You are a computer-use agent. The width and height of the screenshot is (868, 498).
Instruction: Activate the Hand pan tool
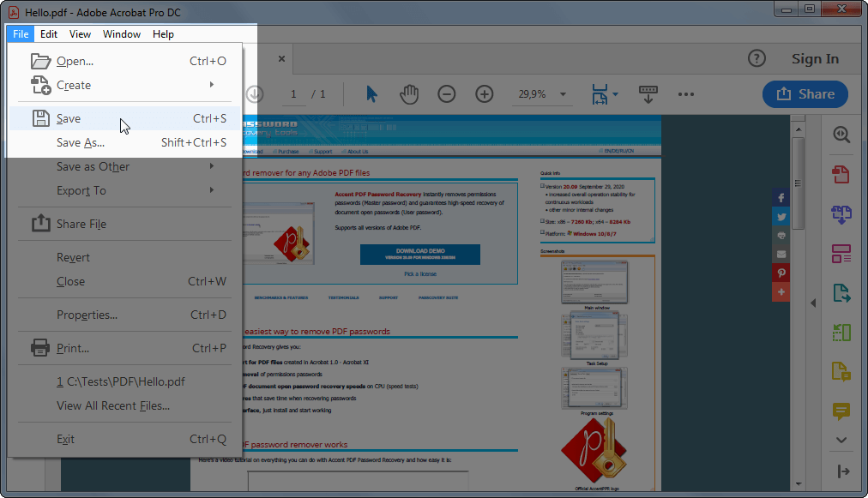409,94
